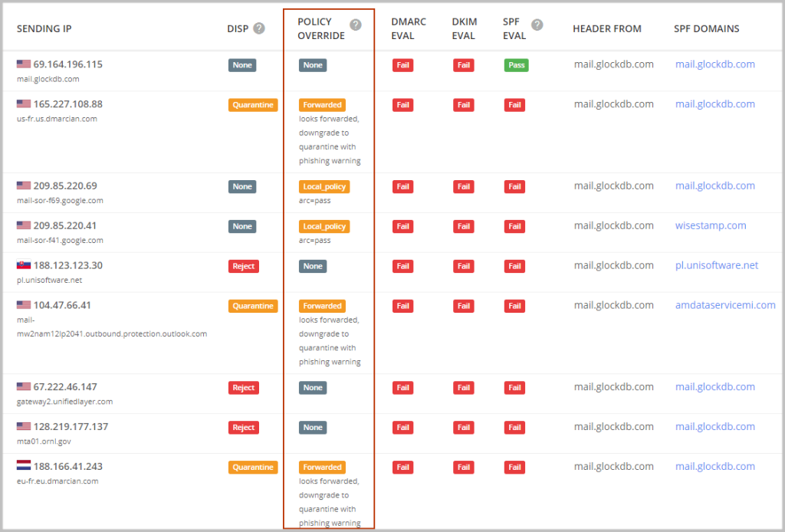This screenshot has width=785, height=532.
Task: Click the Slovakia flag beside 188.123.123.30
Action: (24, 265)
